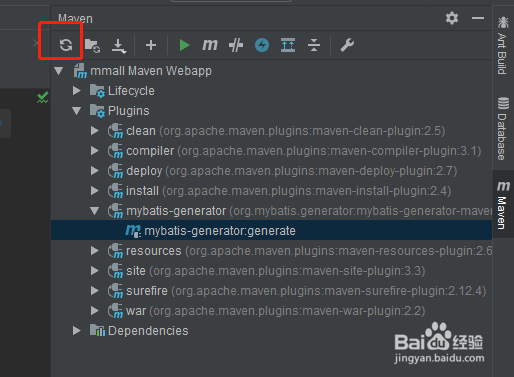Open the Ant Build side tab
514x377 pixels.
(503, 46)
